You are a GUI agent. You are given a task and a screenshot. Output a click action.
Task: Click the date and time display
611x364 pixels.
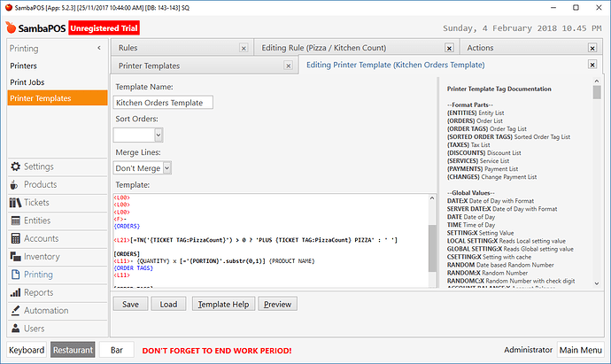click(x=522, y=28)
